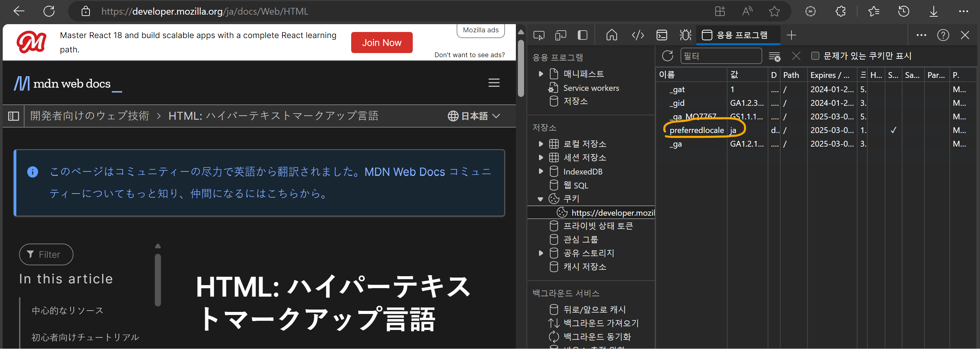Collapse the 쿠키 tree node

click(x=540, y=199)
